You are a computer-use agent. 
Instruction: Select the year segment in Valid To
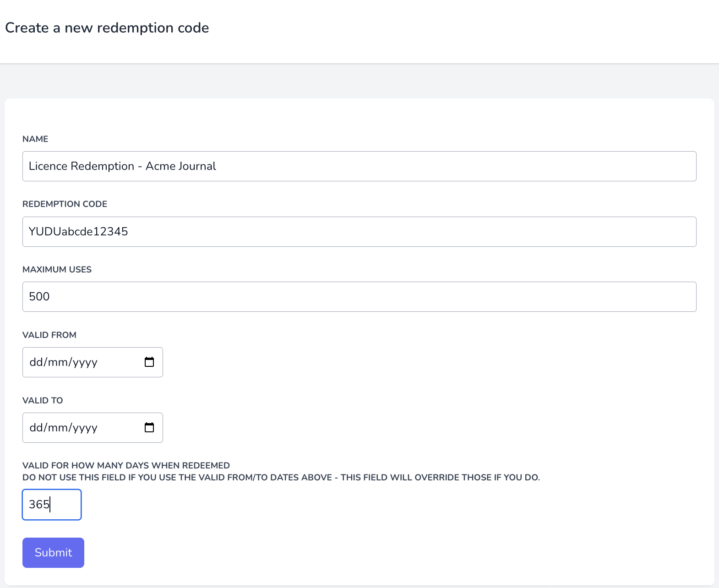pos(85,428)
